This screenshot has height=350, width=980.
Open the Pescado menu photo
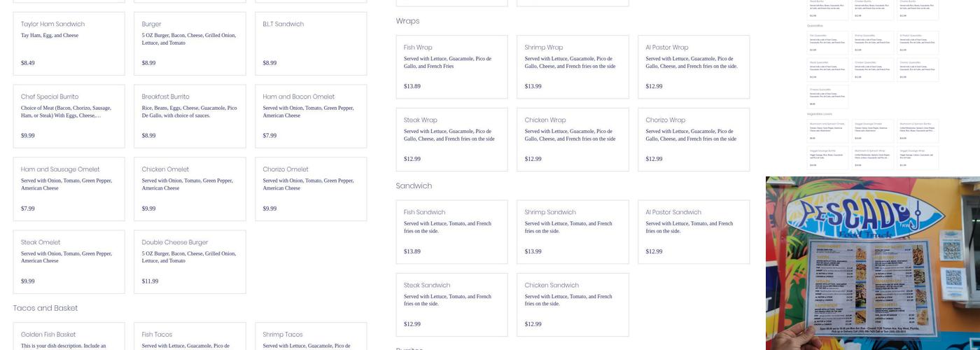[x=873, y=263]
